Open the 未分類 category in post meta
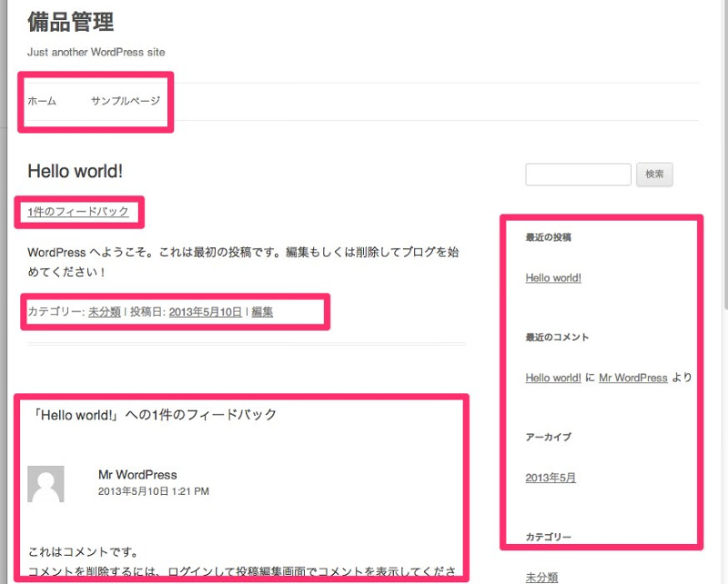 tap(105, 312)
